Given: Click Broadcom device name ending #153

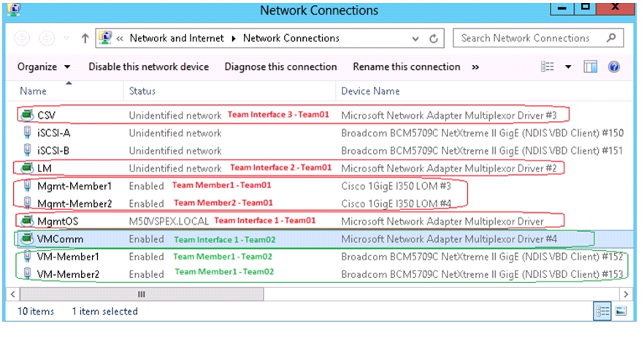Looking at the screenshot, I should (x=482, y=274).
